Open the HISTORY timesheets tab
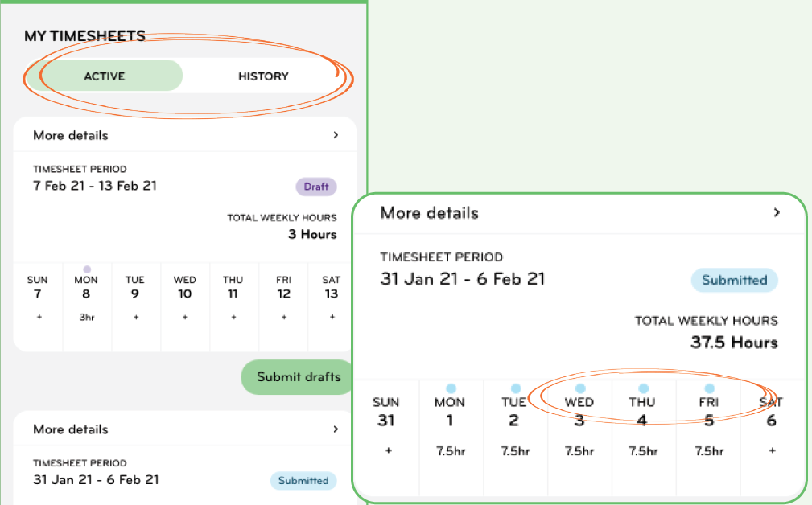Viewport: 812px width, 505px height. click(x=263, y=76)
